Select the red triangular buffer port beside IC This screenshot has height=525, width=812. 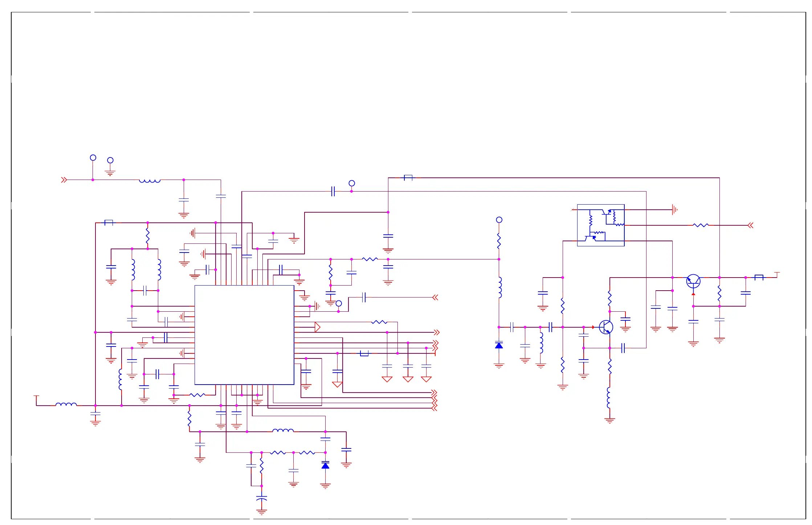[x=317, y=327]
